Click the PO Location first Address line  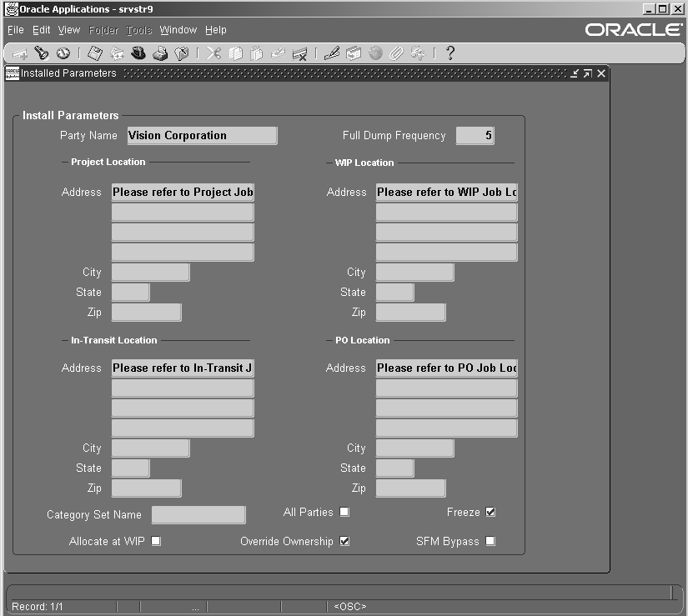[x=447, y=368]
